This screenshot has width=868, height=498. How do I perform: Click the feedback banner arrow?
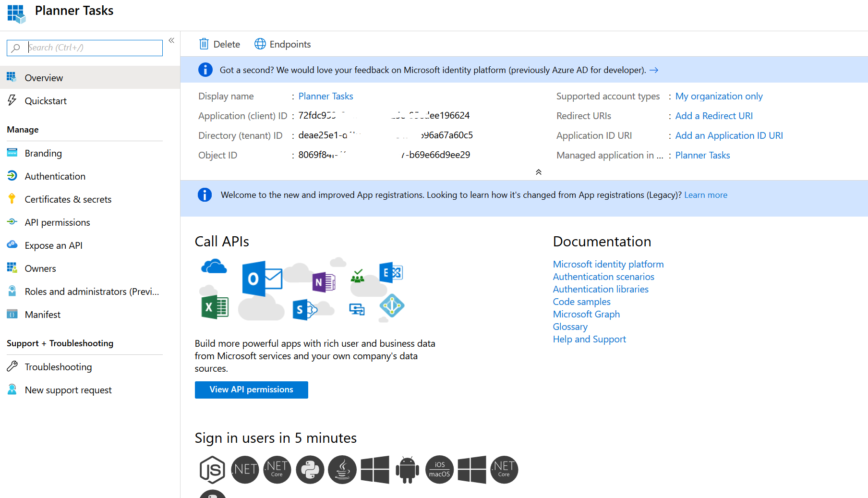[x=654, y=70]
